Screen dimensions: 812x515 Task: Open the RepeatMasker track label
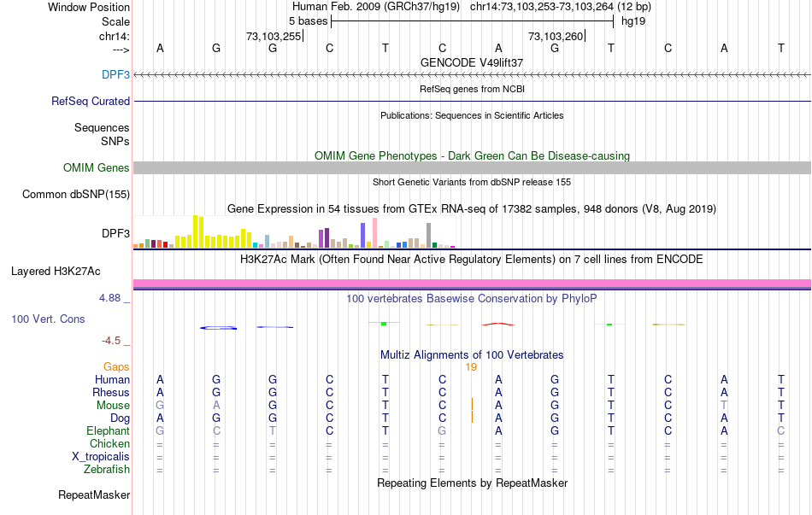point(94,495)
